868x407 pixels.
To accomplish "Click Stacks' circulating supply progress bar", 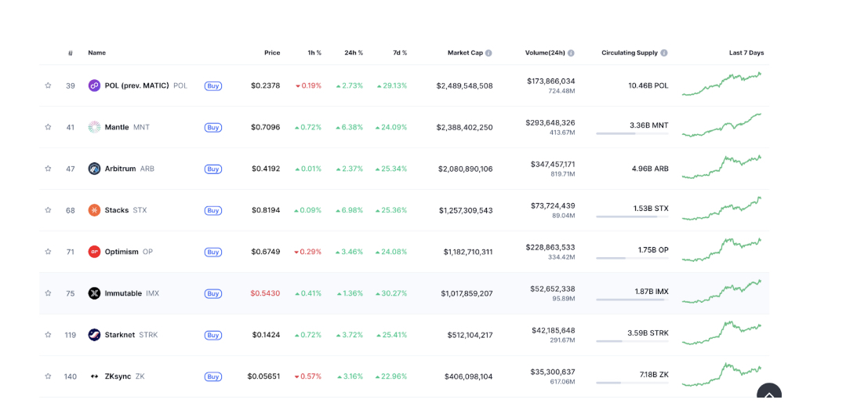I will coord(632,216).
